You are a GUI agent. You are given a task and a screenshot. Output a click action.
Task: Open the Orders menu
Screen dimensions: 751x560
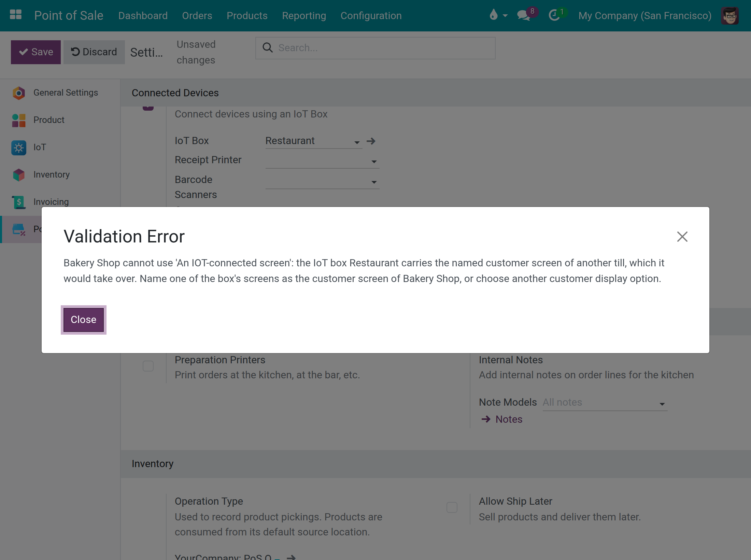tap(197, 16)
